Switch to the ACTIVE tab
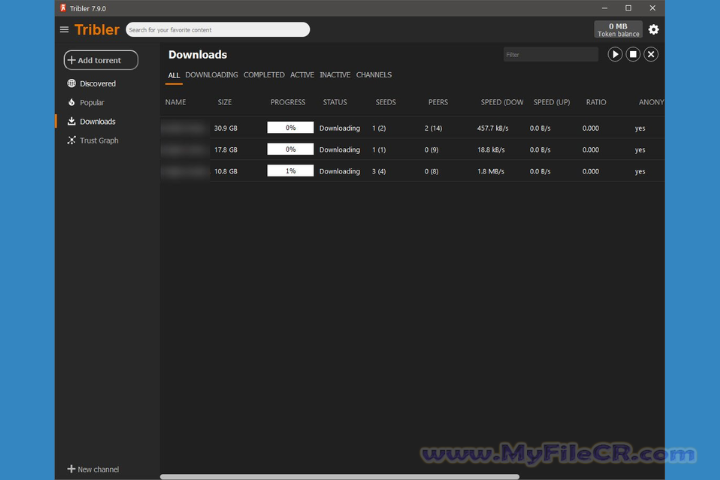720x480 pixels. pos(302,75)
